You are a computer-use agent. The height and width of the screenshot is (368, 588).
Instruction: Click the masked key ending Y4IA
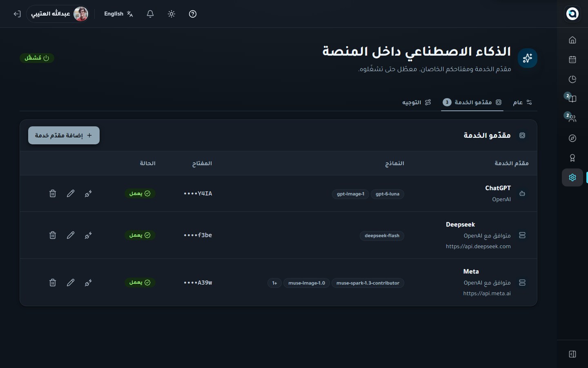point(198,193)
